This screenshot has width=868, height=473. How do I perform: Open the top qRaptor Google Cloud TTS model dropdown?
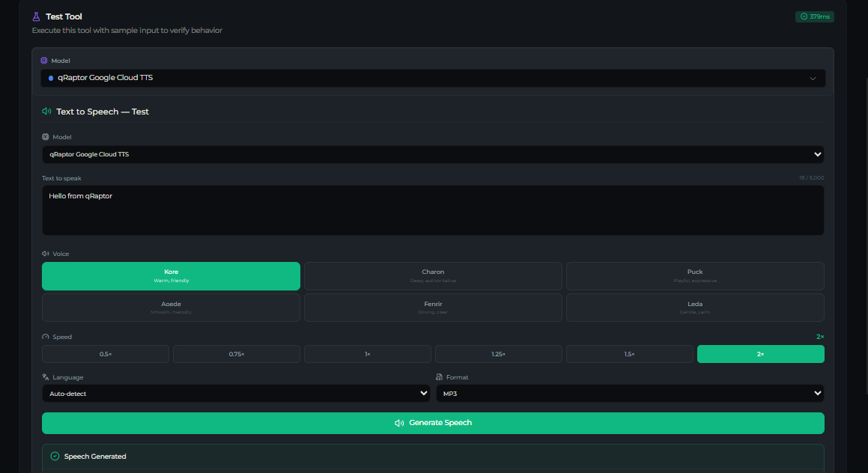433,78
